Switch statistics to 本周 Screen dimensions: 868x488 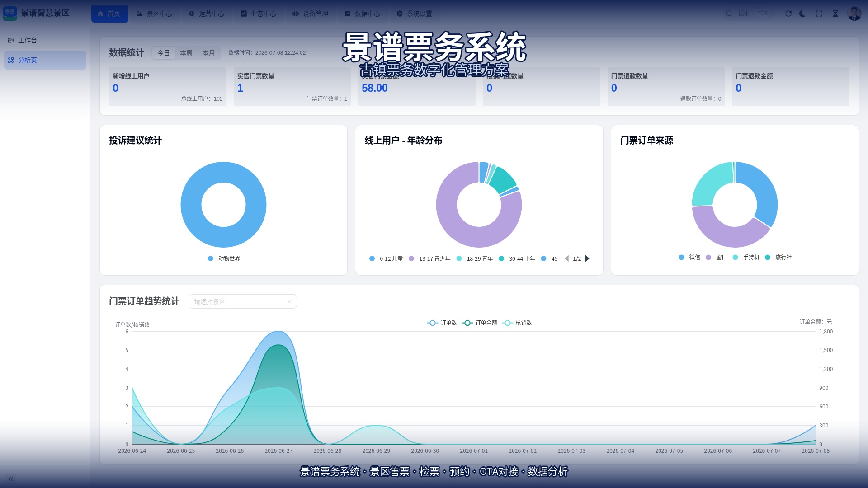(x=186, y=53)
